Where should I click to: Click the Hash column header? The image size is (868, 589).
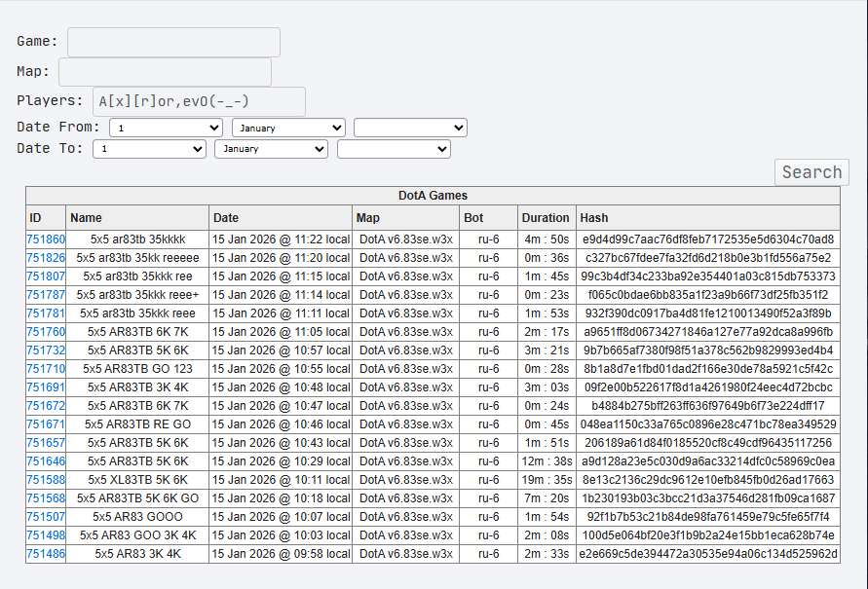coord(708,218)
